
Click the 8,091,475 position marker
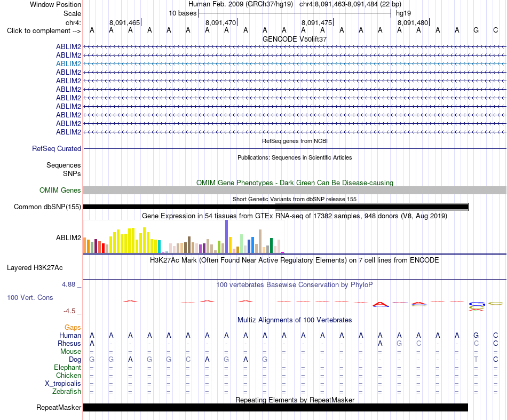(x=317, y=22)
